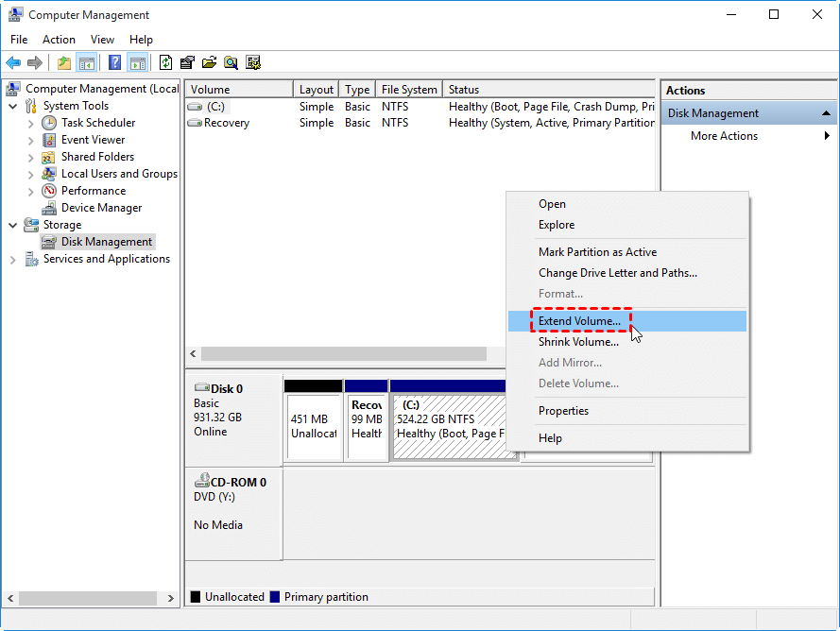Select the (C:) volume row

click(x=420, y=107)
